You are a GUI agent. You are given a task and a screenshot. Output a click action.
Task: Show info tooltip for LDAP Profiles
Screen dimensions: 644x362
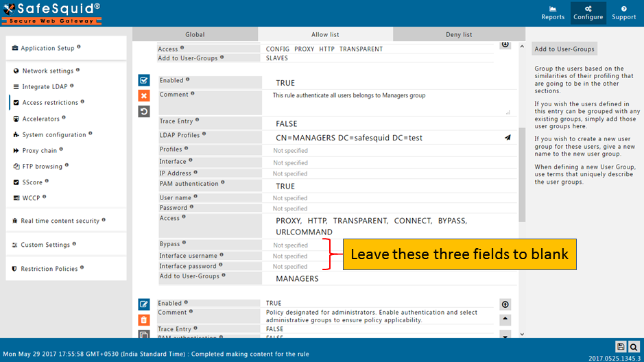pos(204,134)
